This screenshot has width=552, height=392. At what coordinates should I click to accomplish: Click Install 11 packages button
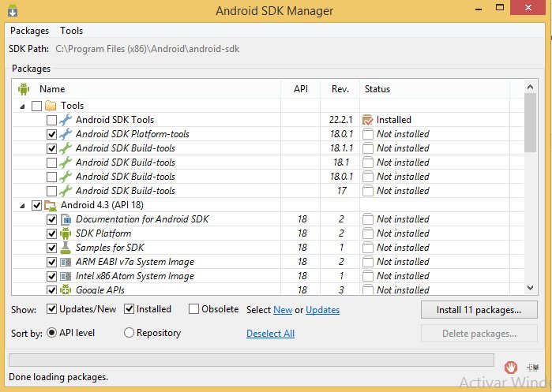pos(479,310)
